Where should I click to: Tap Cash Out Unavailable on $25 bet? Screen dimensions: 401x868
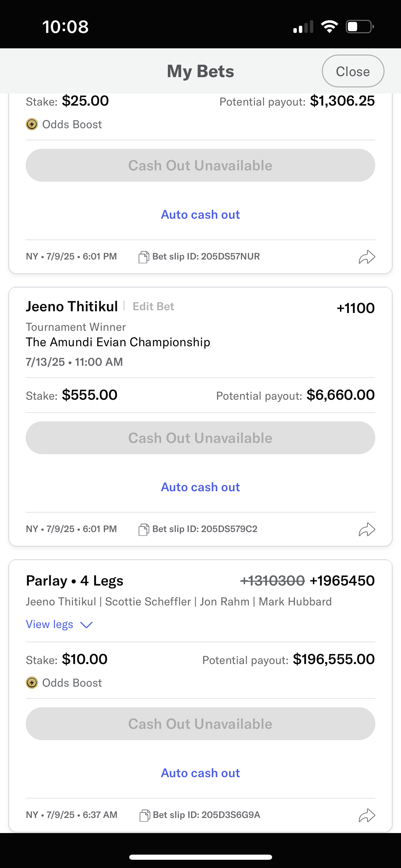point(200,165)
